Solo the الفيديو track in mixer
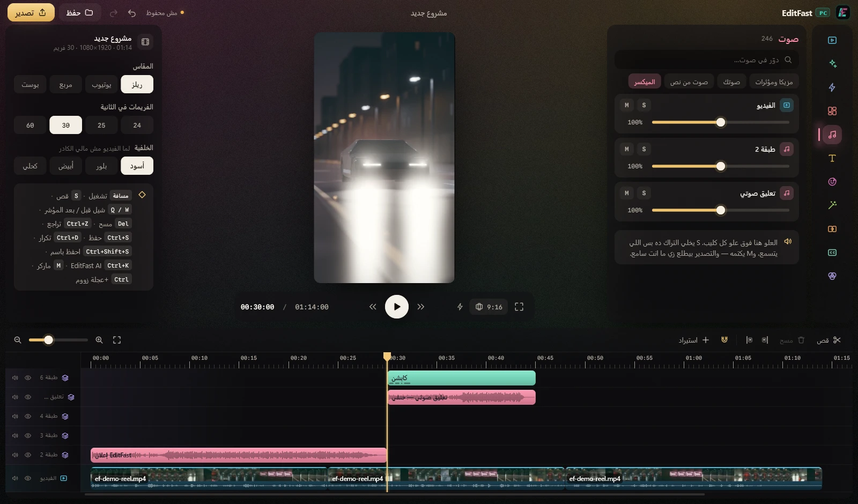 644,105
